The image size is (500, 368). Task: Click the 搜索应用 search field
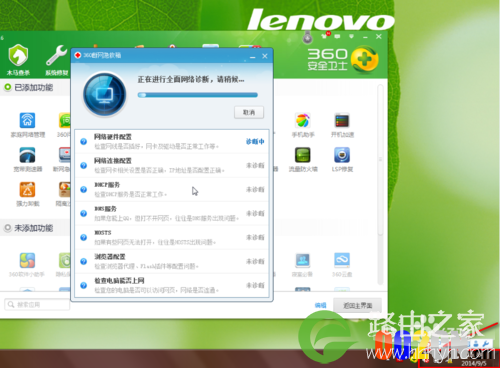[37, 305]
